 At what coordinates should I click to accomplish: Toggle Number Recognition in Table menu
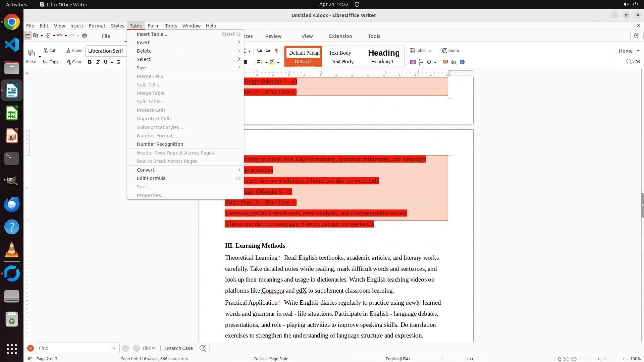tap(160, 144)
